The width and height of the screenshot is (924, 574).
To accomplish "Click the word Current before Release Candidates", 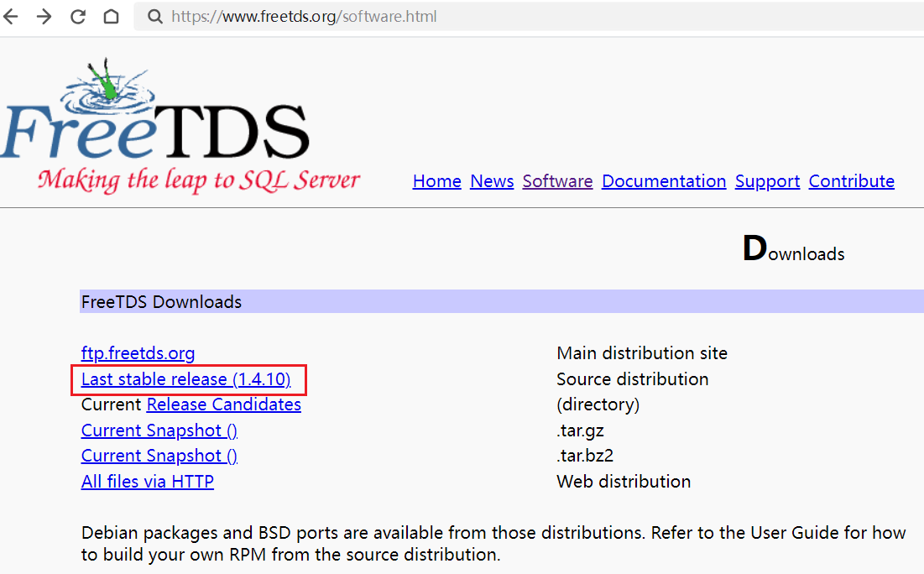I will (111, 404).
